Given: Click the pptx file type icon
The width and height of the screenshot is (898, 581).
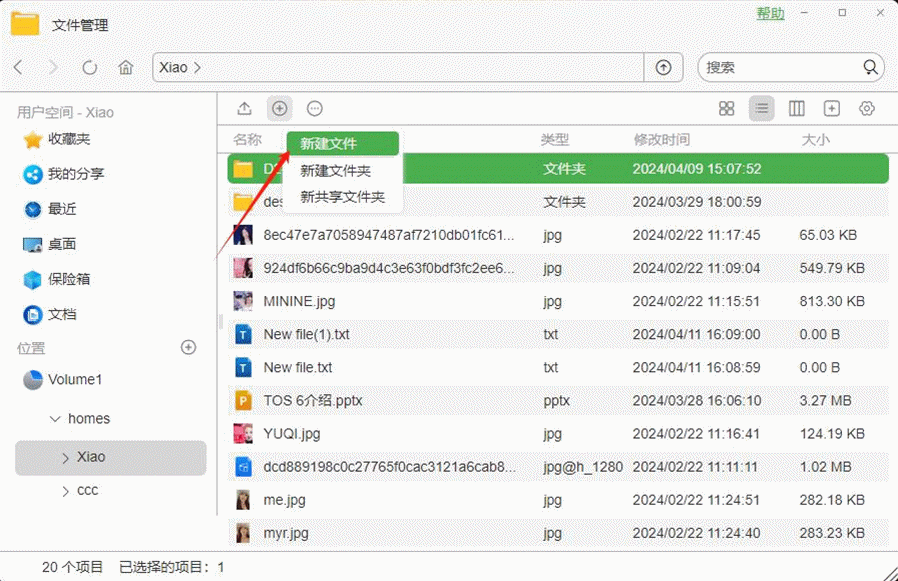Looking at the screenshot, I should tap(243, 401).
